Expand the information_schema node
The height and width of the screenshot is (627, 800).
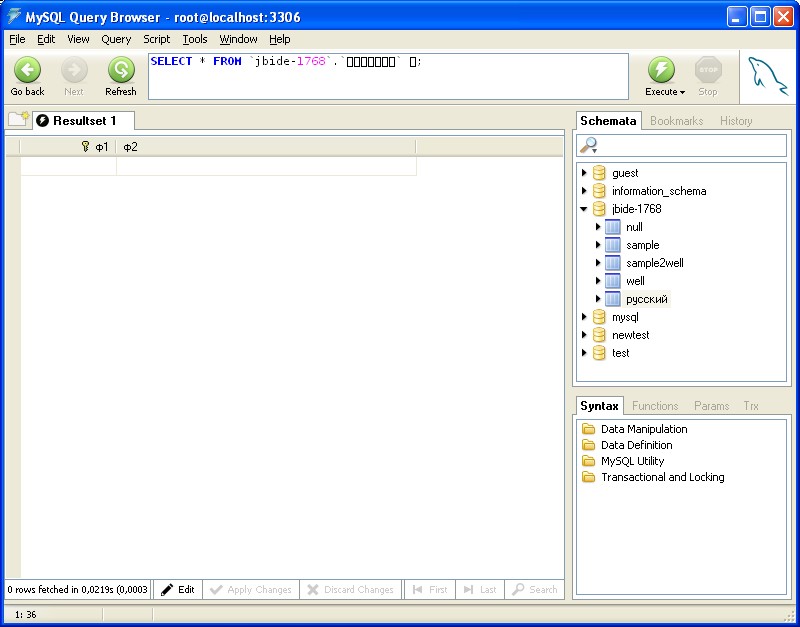pyautogui.click(x=584, y=191)
